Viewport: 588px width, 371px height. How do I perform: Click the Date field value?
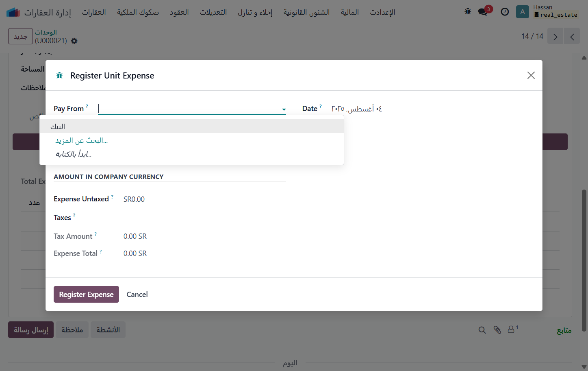pyautogui.click(x=357, y=109)
